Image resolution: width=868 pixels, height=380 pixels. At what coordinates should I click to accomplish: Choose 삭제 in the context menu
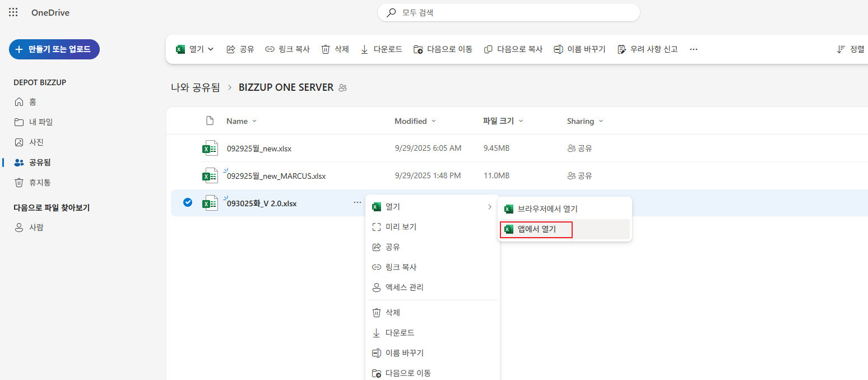[x=432, y=313]
